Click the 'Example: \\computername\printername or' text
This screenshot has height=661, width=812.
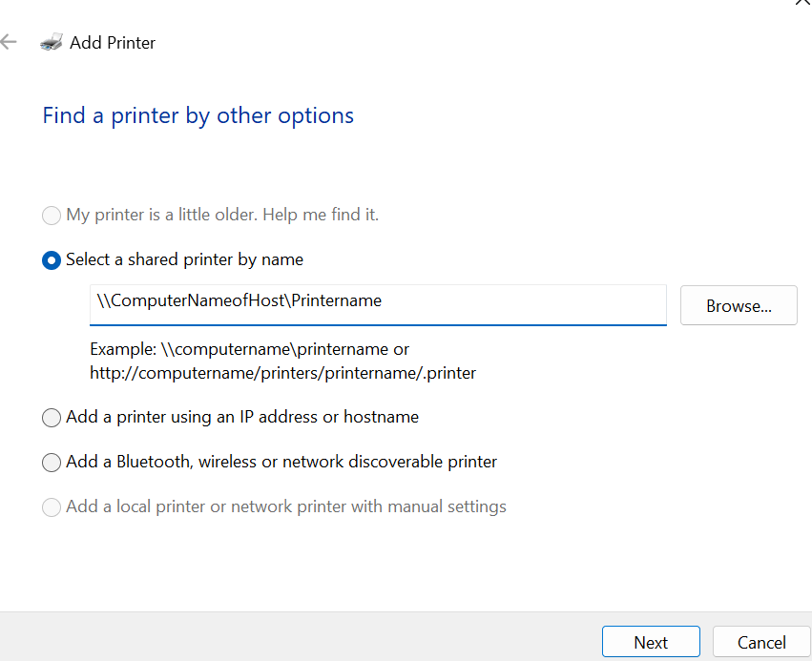pos(250,349)
